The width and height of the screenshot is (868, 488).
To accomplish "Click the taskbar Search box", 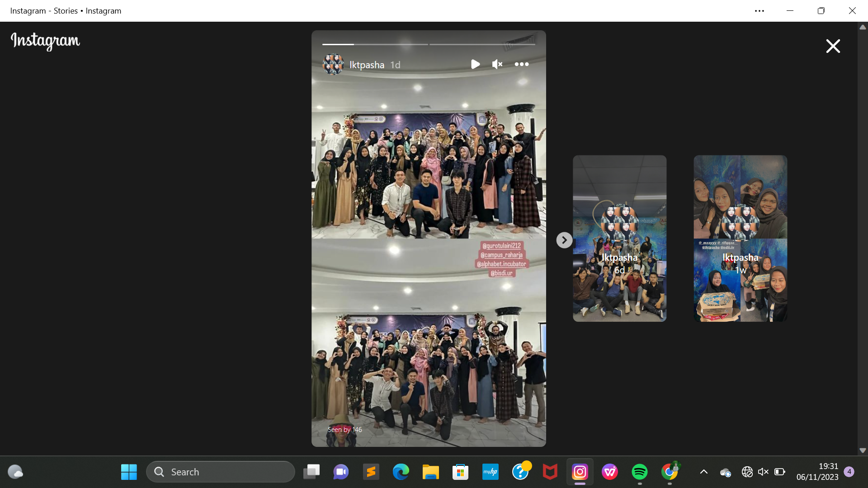I will (221, 472).
